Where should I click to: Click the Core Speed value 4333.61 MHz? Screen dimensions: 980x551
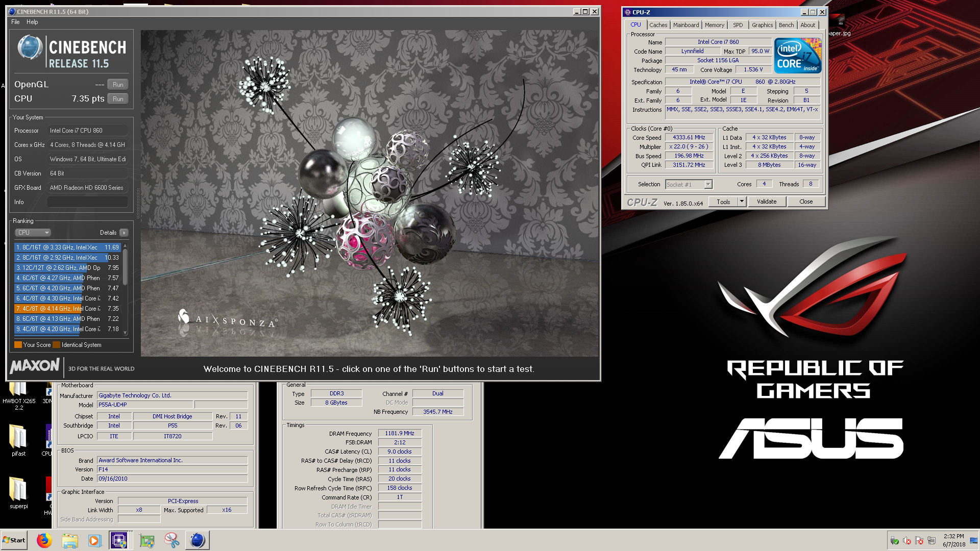point(689,138)
